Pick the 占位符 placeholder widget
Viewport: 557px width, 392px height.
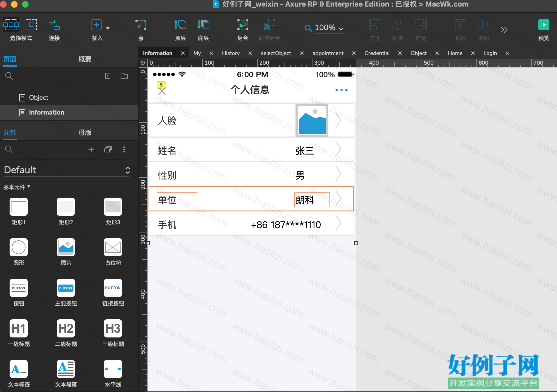pyautogui.click(x=113, y=247)
